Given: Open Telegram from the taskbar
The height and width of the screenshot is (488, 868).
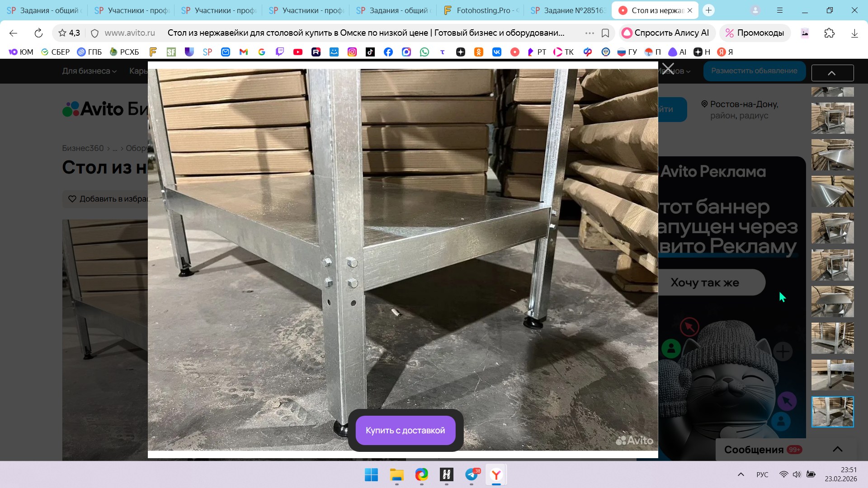Looking at the screenshot, I should point(472,474).
